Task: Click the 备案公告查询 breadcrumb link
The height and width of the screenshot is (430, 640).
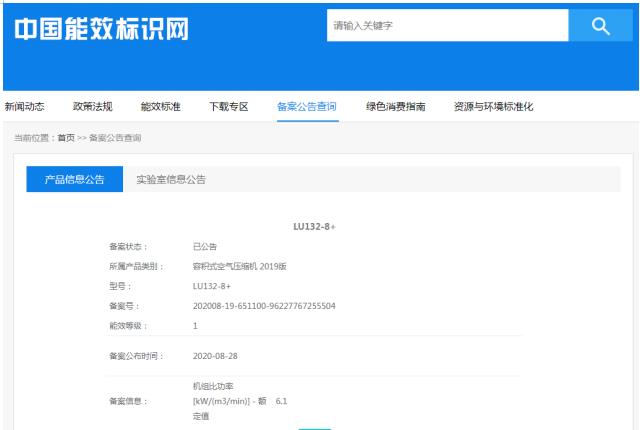Action: [115, 137]
